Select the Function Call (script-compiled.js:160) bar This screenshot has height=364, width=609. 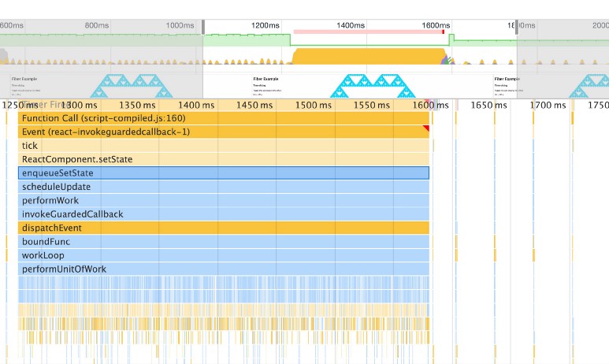coord(224,118)
